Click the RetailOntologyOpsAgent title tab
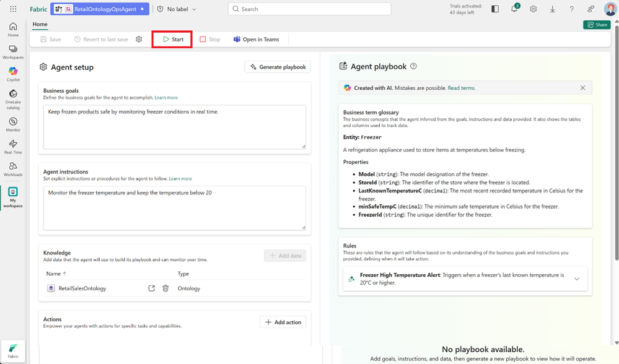This screenshot has width=619, height=364. (x=100, y=9)
